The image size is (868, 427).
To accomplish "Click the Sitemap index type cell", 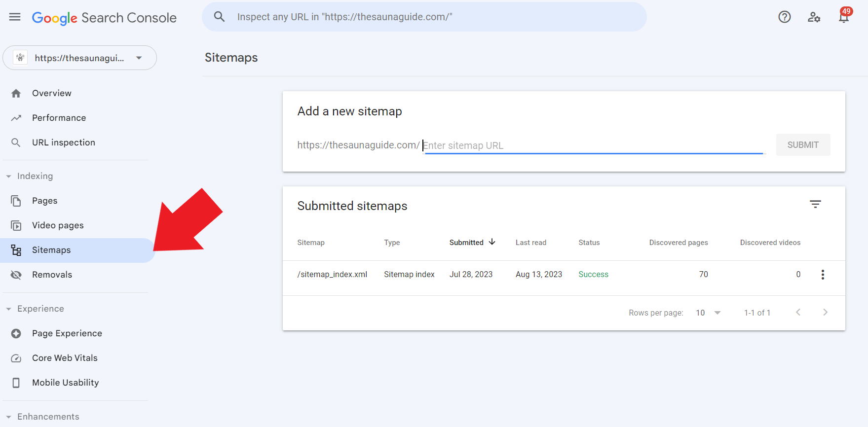I will [x=409, y=275].
